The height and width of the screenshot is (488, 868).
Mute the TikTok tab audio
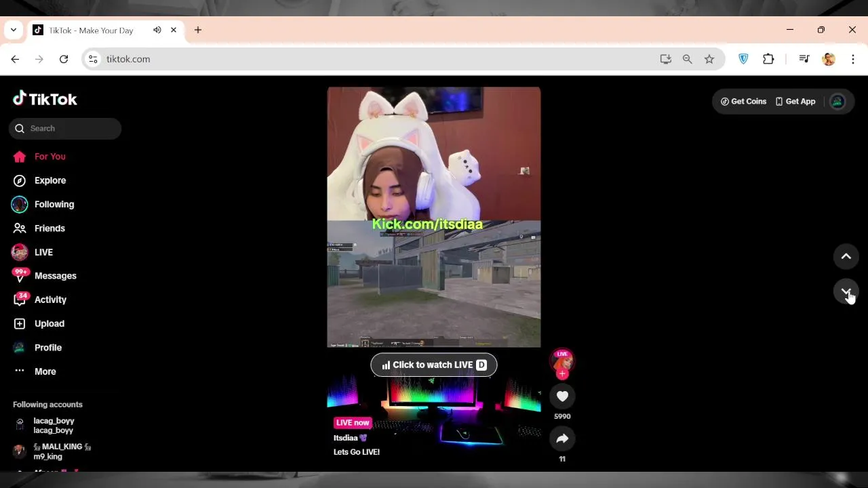(157, 30)
